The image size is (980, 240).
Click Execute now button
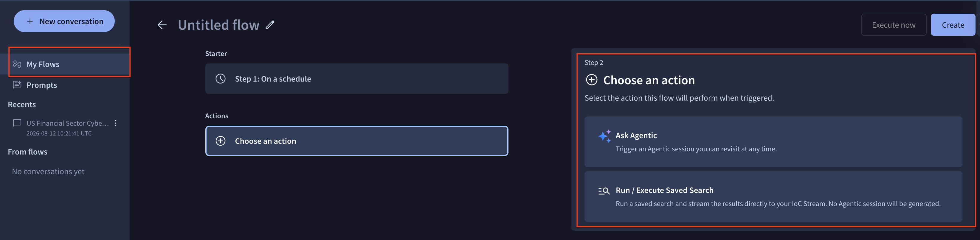[893, 25]
